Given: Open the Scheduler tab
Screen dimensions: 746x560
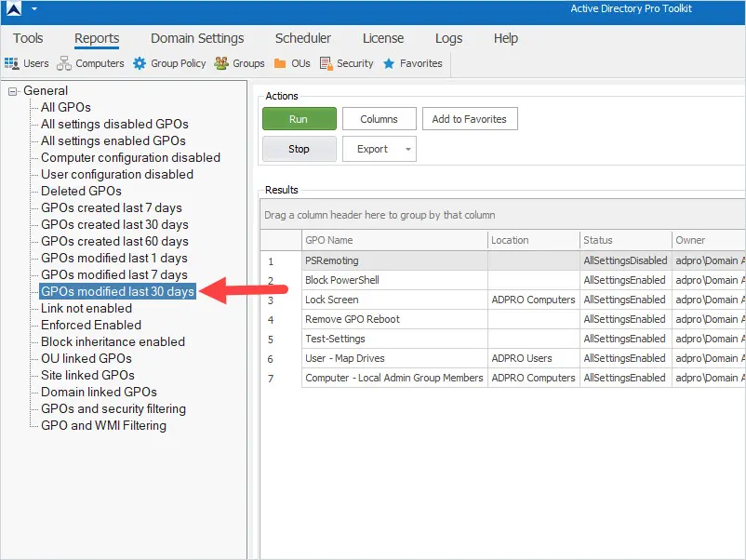Looking at the screenshot, I should click(303, 38).
